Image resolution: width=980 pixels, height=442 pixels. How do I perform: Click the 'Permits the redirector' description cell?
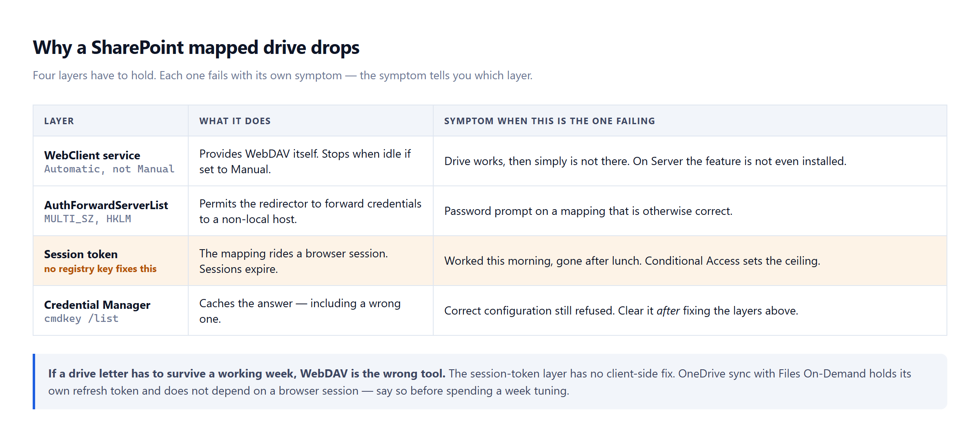point(310,211)
